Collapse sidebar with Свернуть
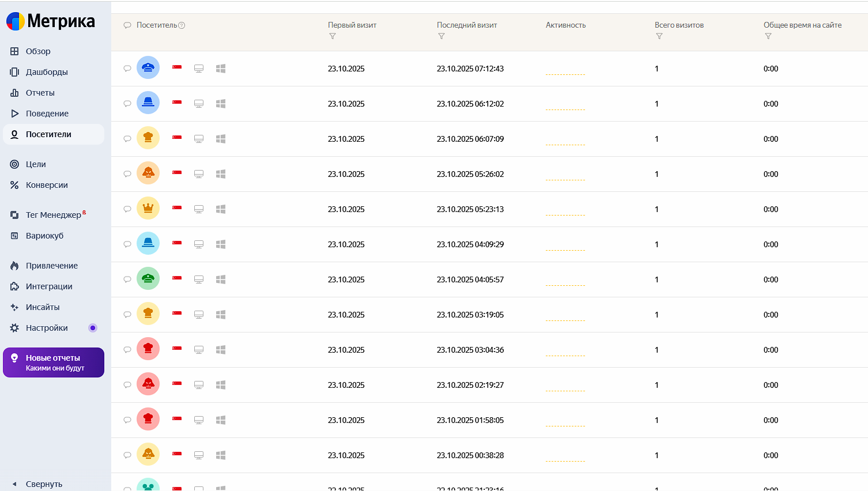 point(44,484)
